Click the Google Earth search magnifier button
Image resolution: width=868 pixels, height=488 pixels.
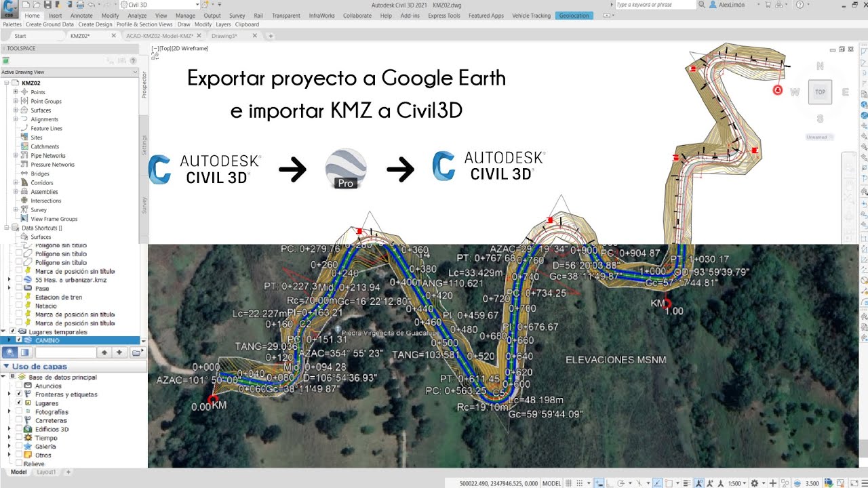(10, 352)
